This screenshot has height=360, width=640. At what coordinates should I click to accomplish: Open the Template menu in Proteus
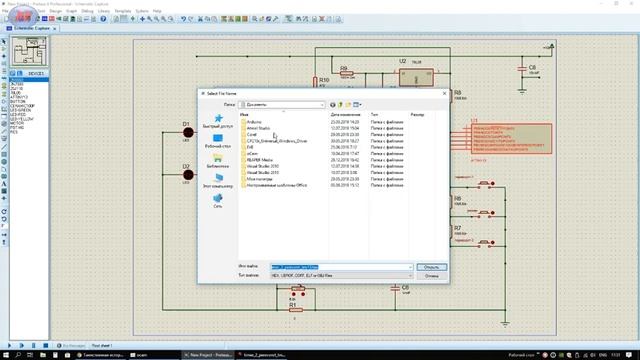pos(123,11)
